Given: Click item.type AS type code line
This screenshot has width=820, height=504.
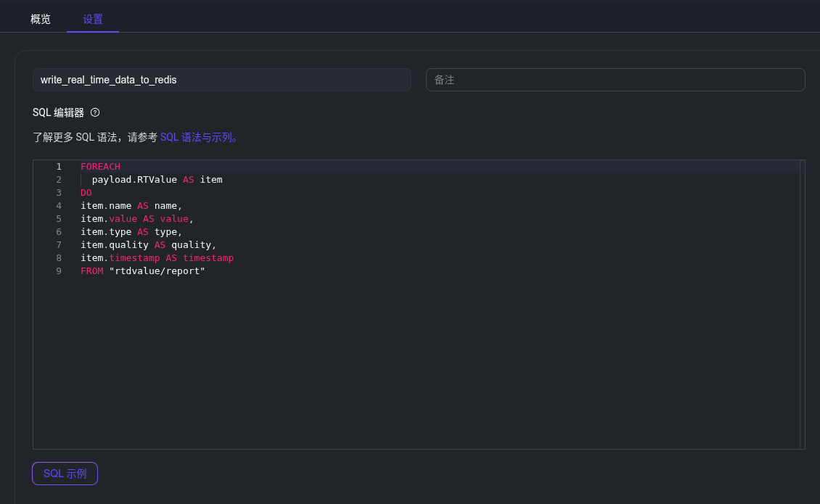Looking at the screenshot, I should 131,232.
